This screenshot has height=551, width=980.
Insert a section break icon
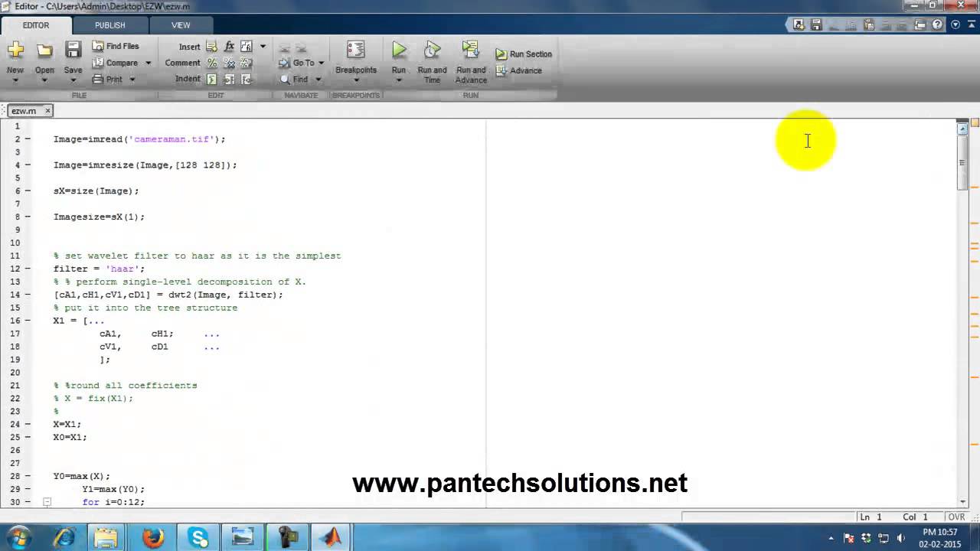pos(212,47)
